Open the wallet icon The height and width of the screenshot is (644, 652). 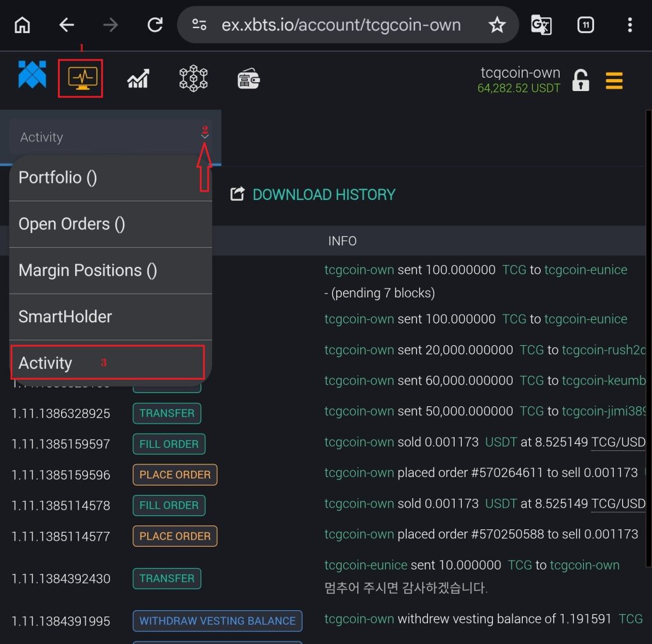coord(248,79)
